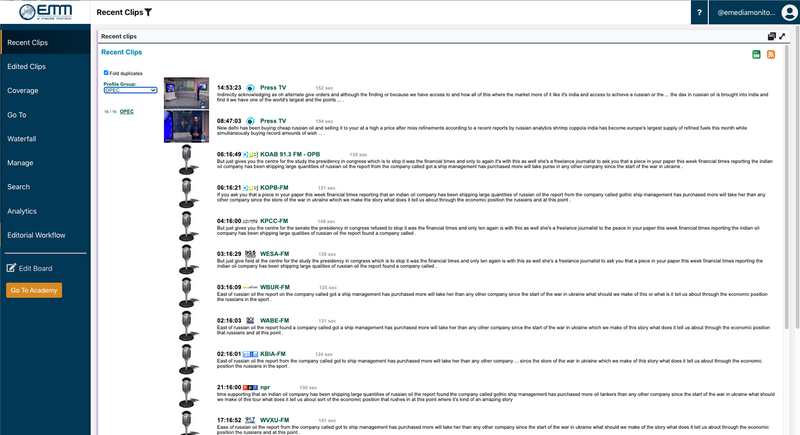The height and width of the screenshot is (435, 800).
Task: Select Edited Clips in the sidebar
Action: [26, 67]
